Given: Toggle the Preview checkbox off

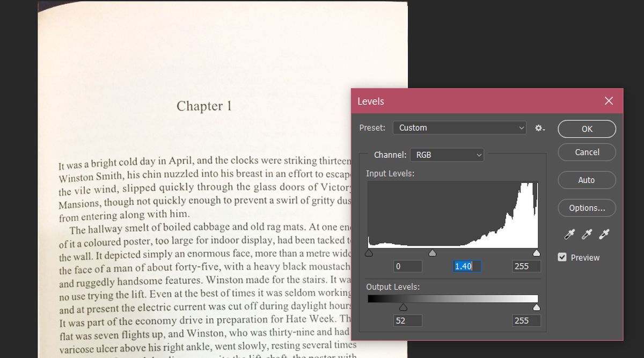Looking at the screenshot, I should point(562,257).
